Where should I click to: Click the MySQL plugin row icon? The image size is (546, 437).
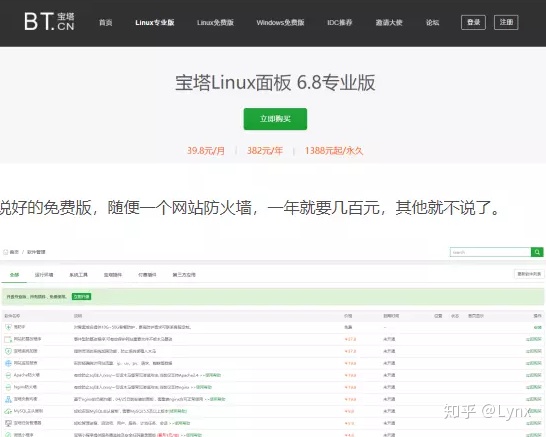pyautogui.click(x=8, y=411)
